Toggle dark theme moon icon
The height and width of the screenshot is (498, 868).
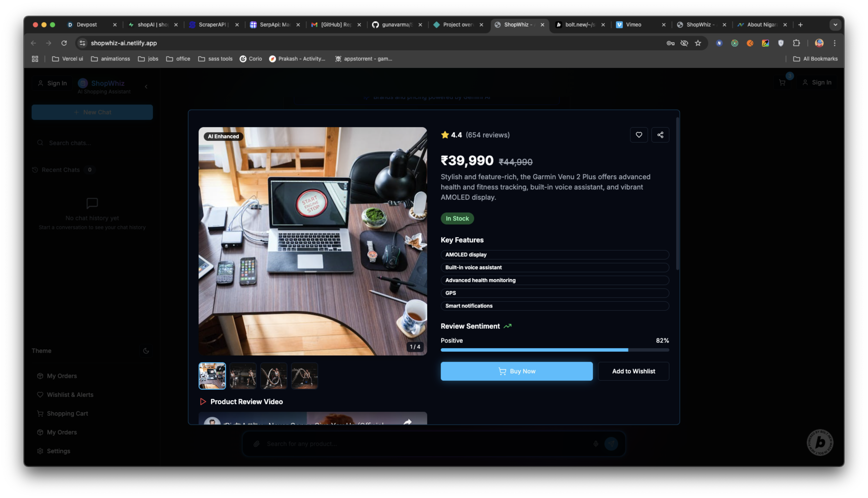pos(146,351)
